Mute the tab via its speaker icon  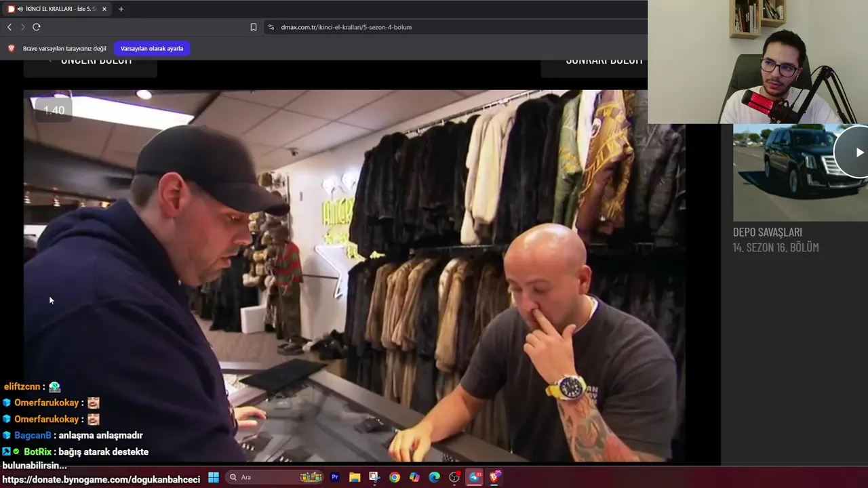pos(20,9)
